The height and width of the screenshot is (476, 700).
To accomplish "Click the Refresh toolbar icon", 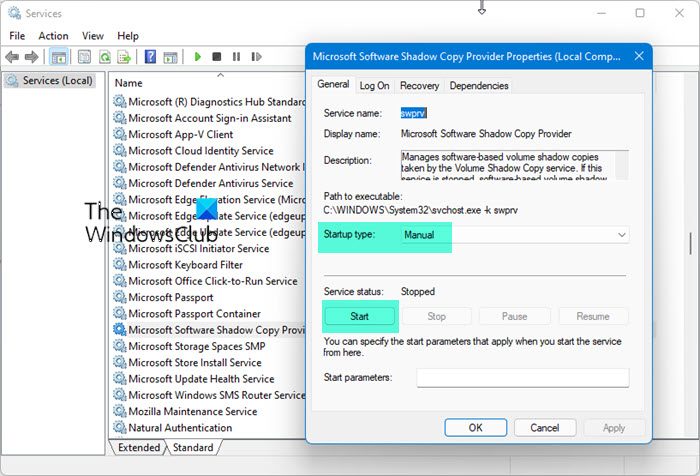I will click(104, 57).
